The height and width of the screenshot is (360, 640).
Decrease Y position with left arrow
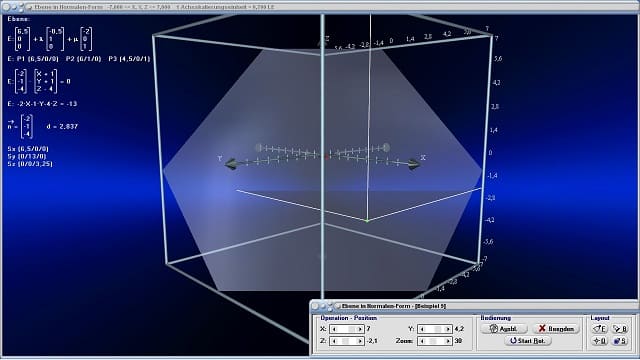coord(422,329)
